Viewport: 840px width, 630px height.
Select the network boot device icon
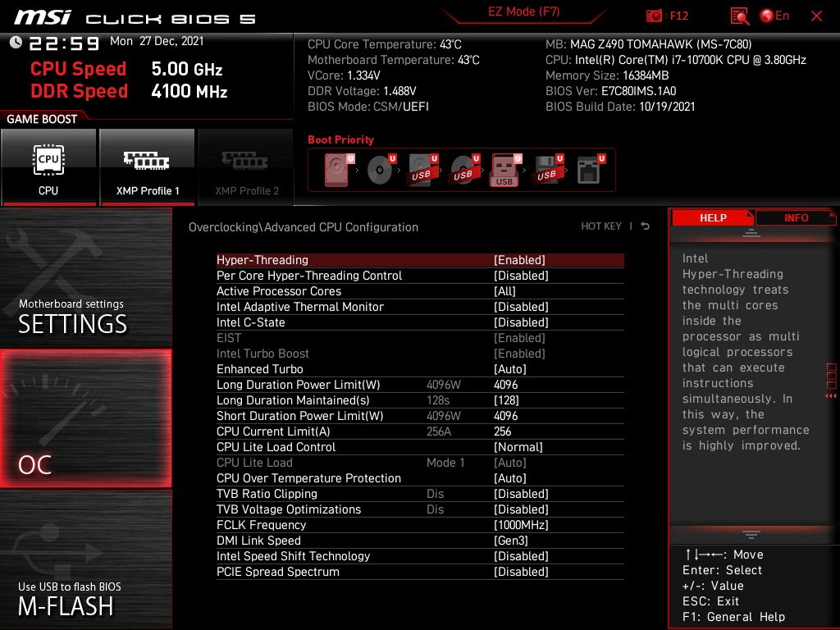point(590,170)
